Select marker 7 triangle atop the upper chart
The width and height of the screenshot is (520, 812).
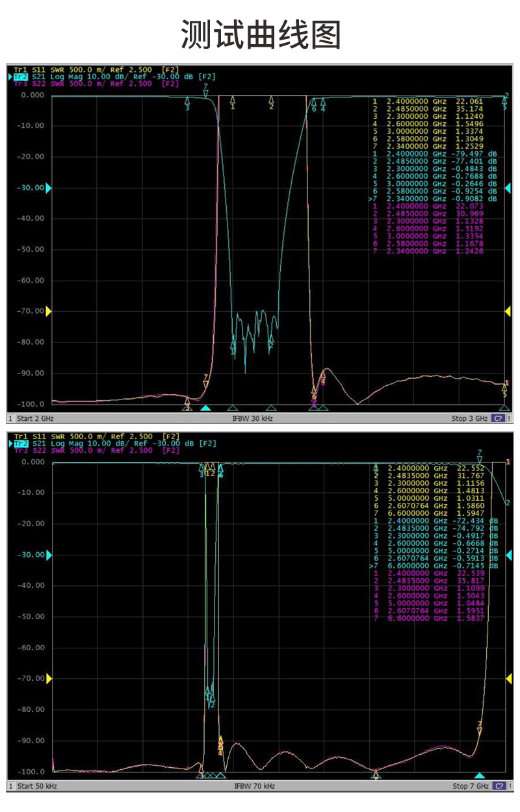205,93
